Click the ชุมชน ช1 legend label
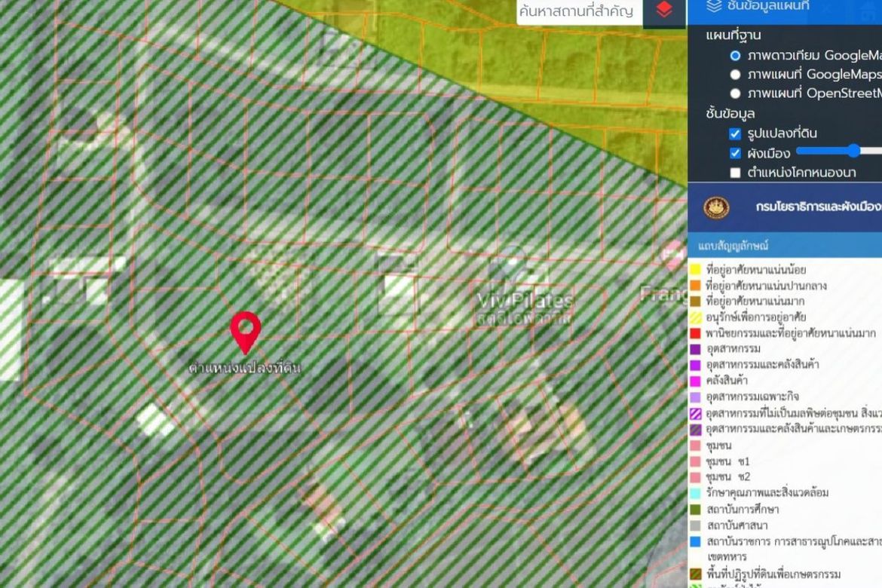Screen dimensions: 882x588 coord(728,461)
